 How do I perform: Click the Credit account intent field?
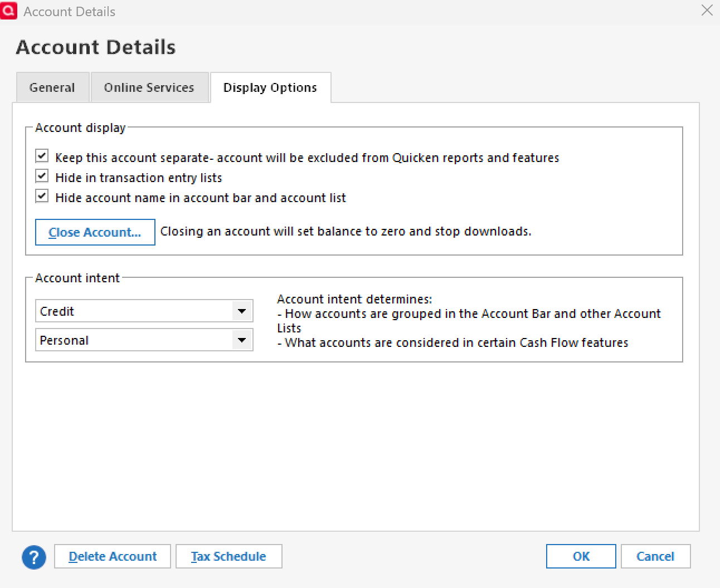coord(134,311)
